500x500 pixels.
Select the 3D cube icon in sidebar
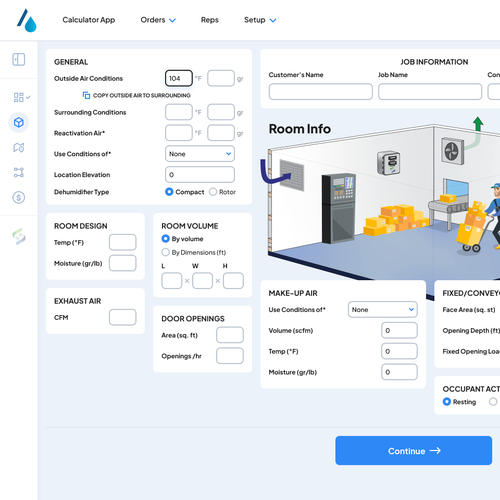pos(19,122)
